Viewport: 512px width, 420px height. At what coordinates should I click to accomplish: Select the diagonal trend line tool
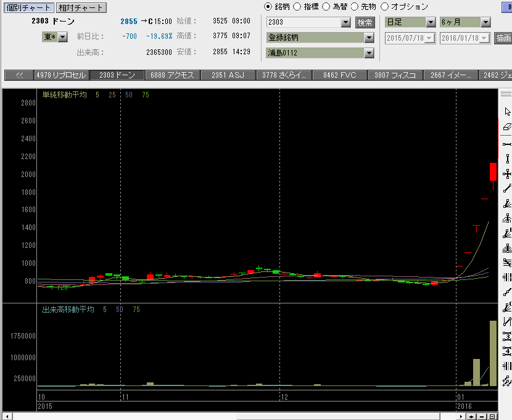(x=507, y=189)
